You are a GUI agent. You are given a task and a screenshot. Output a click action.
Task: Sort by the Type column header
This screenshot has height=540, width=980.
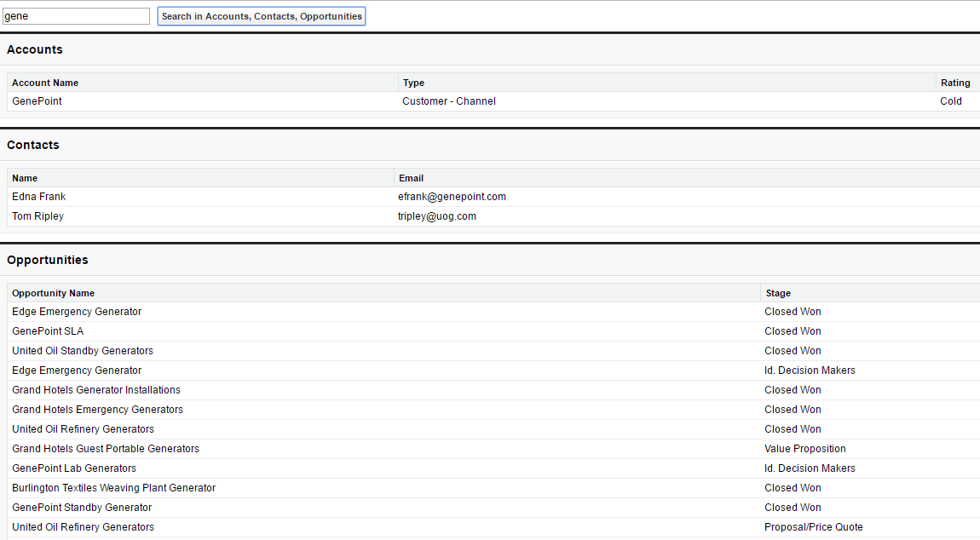(x=412, y=82)
